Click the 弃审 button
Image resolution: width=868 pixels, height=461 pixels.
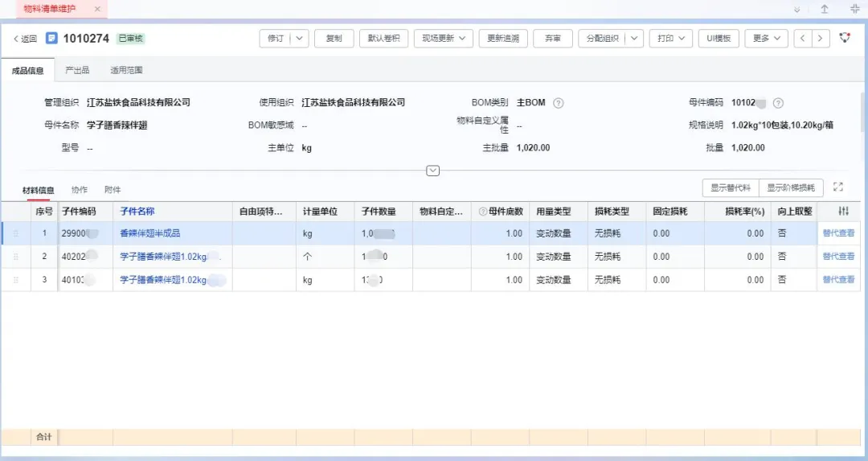[552, 39]
